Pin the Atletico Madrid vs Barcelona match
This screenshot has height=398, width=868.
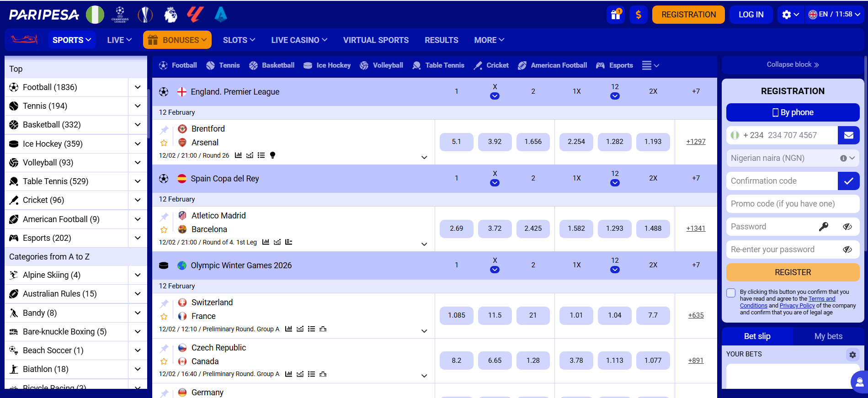164,217
